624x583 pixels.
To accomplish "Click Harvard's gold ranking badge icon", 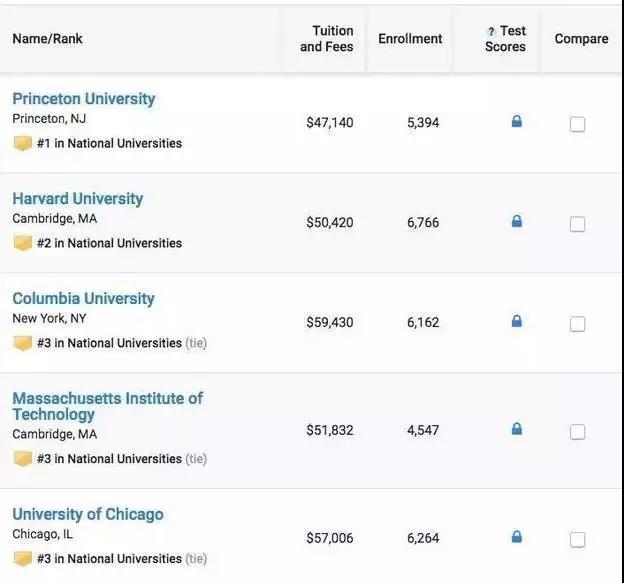I will (22, 243).
